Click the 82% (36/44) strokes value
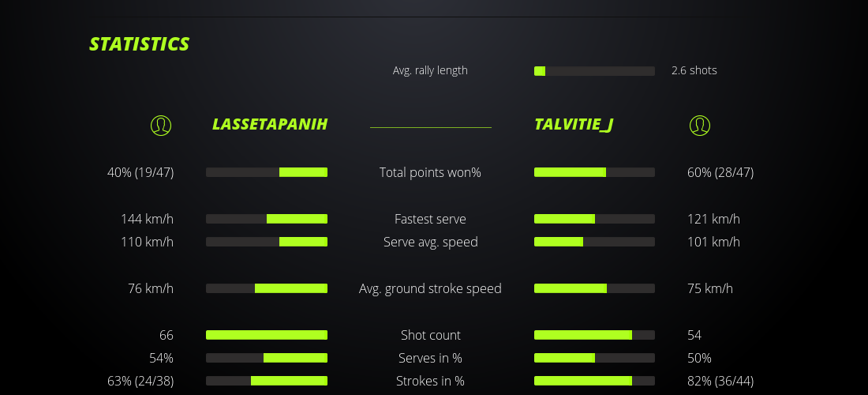This screenshot has height=395, width=868. coord(720,381)
